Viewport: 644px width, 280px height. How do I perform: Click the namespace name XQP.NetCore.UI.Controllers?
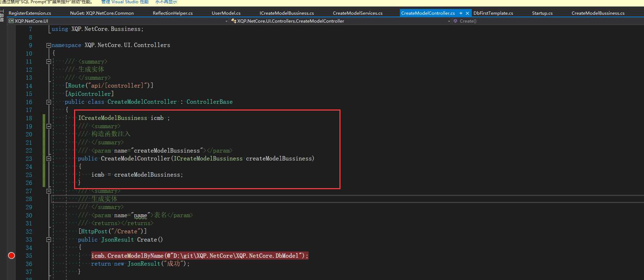pyautogui.click(x=127, y=45)
